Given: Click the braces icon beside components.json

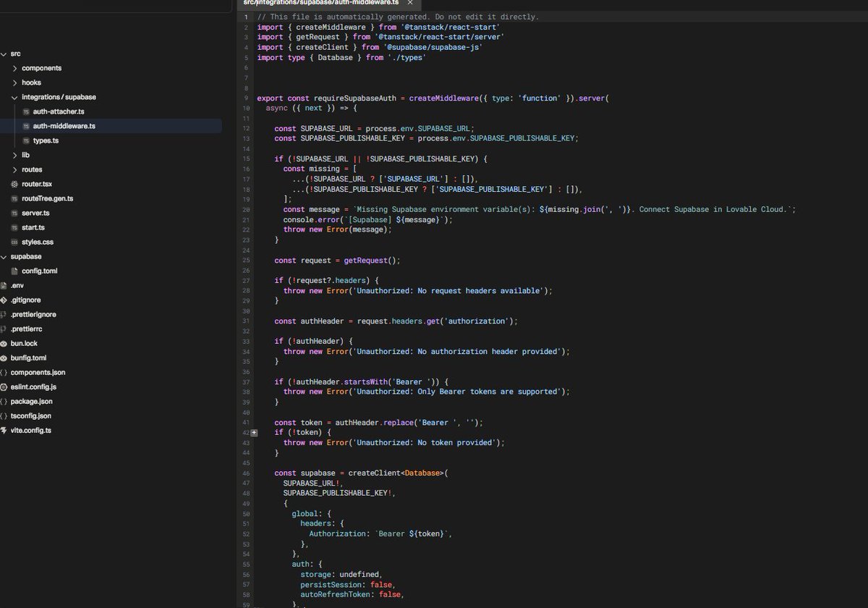Looking at the screenshot, I should [x=4, y=373].
